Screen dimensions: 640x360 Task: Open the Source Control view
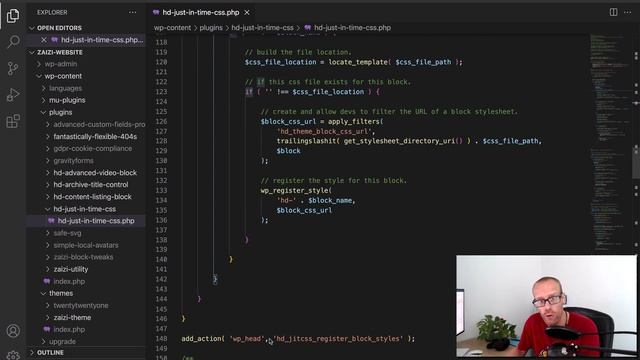pos(13,68)
